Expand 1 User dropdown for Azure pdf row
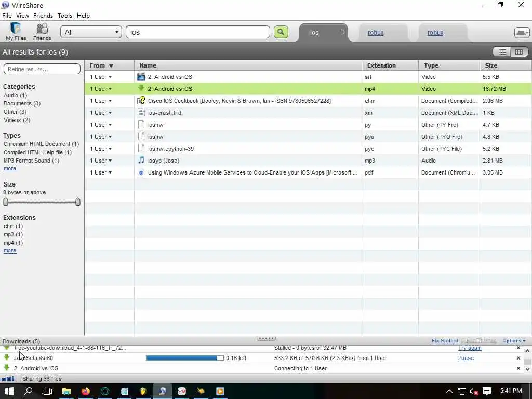This screenshot has height=399, width=532. tap(101, 172)
